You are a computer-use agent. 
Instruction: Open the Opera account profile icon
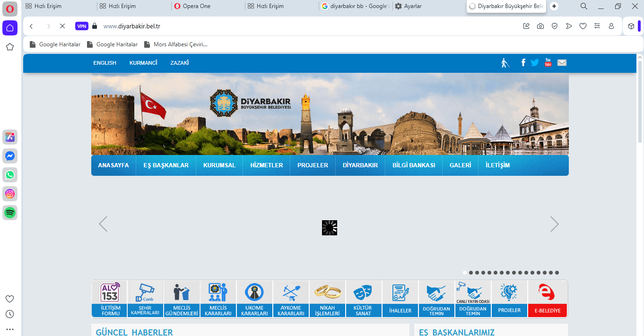click(611, 26)
